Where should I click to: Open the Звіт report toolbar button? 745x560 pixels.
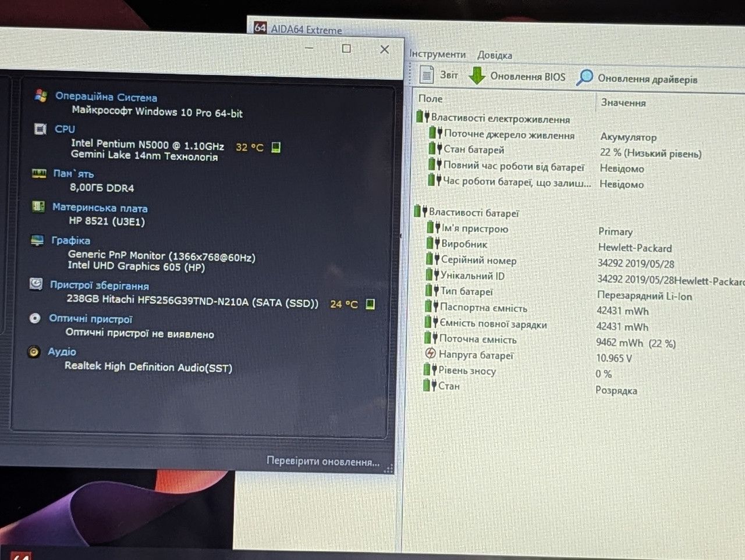point(439,74)
